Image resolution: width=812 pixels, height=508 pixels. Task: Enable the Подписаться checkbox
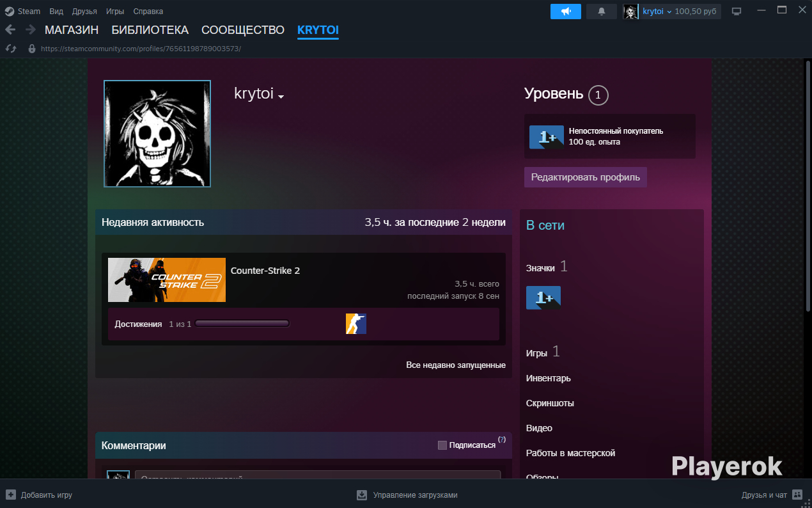coord(442,445)
